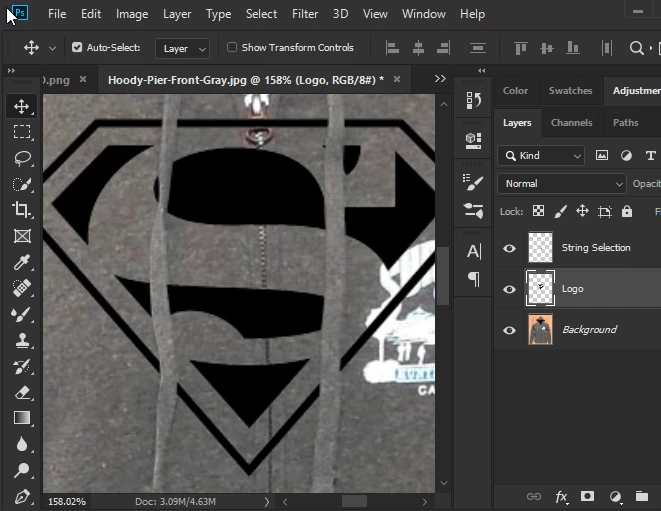This screenshot has height=511, width=661.
Task: Open the Window menu
Action: [423, 14]
